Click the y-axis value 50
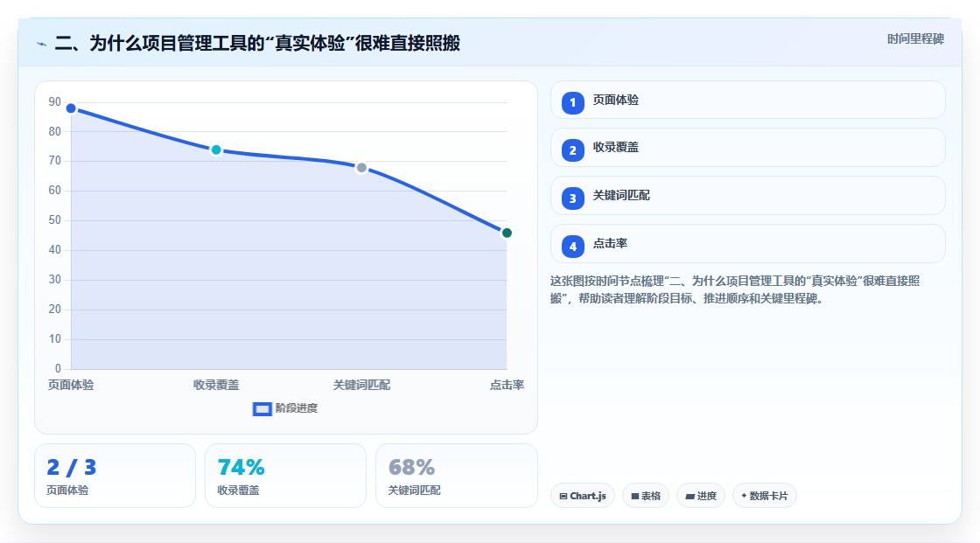The width and height of the screenshot is (980, 543). [55, 220]
